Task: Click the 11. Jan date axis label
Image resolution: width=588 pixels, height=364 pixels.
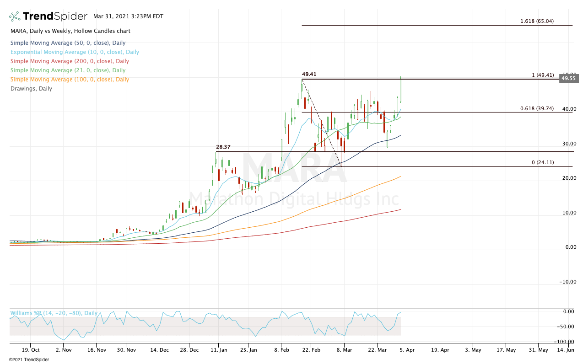Action: [218, 350]
